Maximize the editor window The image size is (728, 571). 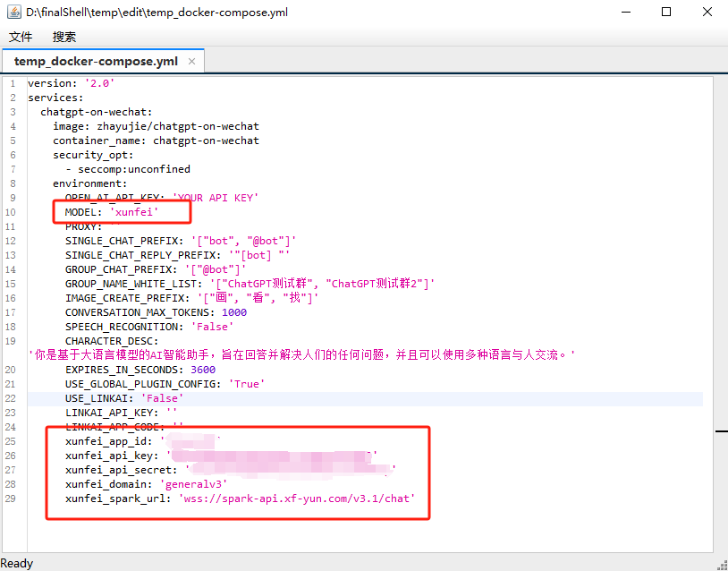pyautogui.click(x=666, y=13)
